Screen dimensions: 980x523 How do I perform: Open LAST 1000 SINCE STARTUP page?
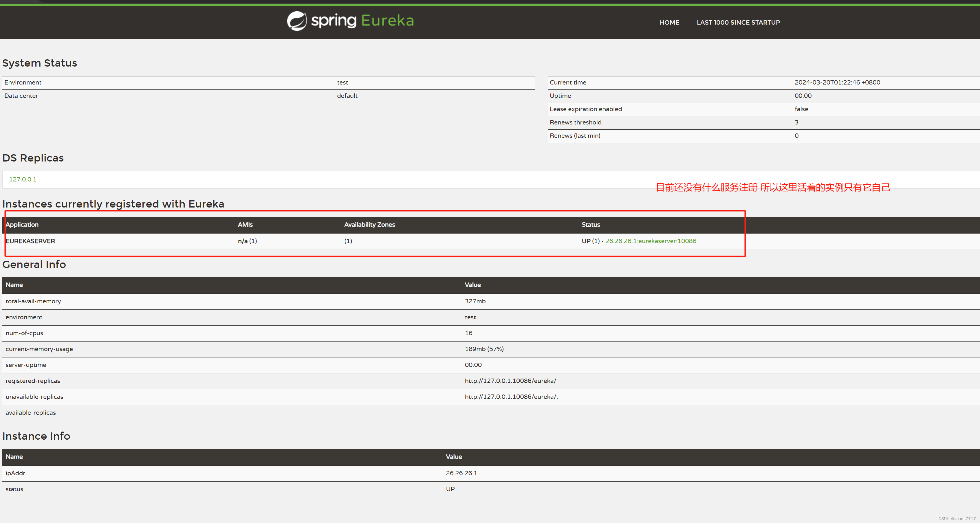[x=738, y=23]
